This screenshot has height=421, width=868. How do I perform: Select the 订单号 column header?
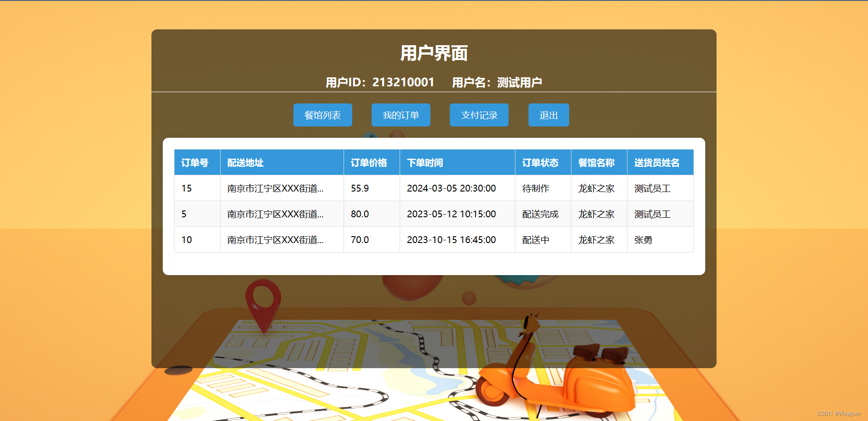(x=198, y=163)
